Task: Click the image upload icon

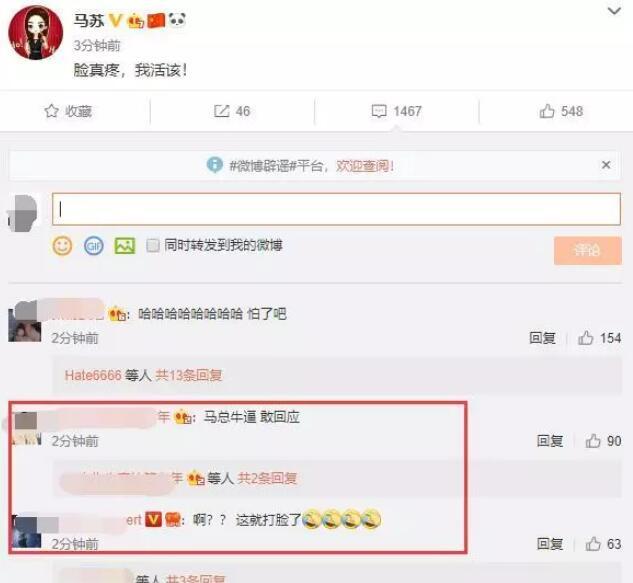Action: (x=125, y=245)
